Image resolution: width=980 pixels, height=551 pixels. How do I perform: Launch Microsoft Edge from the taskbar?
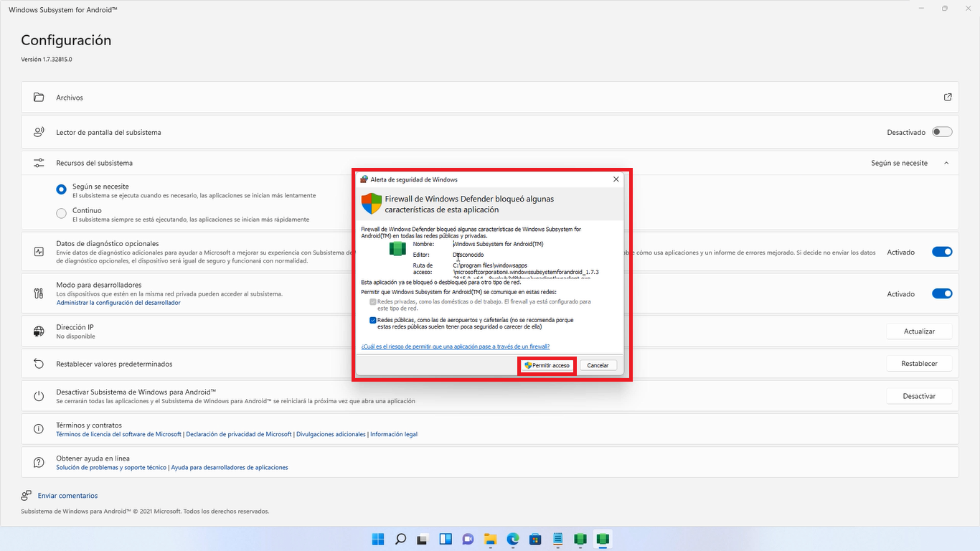pyautogui.click(x=513, y=539)
